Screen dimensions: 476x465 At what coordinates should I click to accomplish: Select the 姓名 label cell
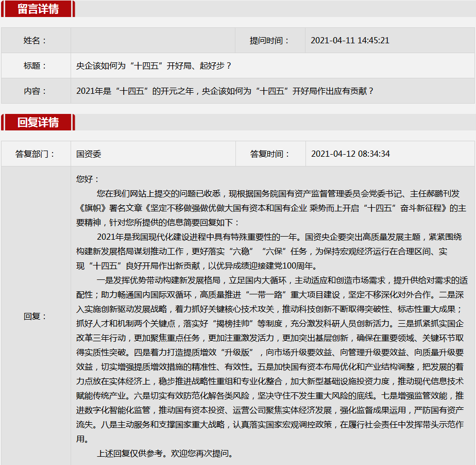click(36, 41)
